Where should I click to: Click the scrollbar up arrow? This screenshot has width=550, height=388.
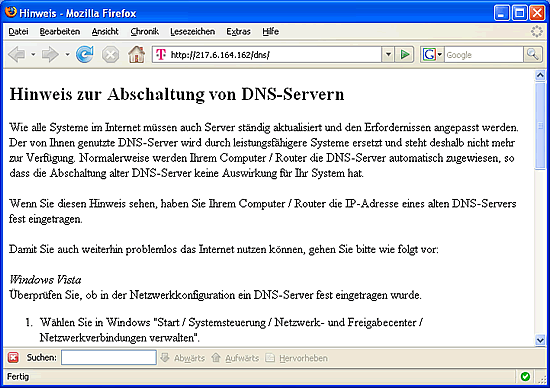click(540, 75)
